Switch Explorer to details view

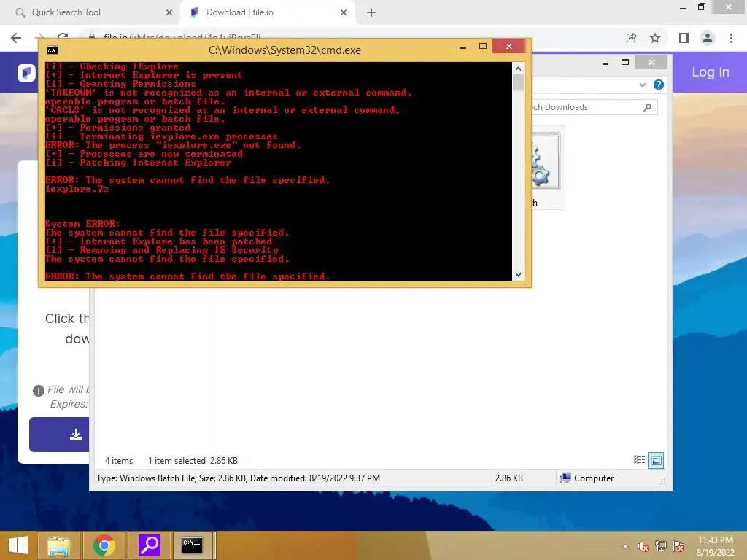click(639, 460)
